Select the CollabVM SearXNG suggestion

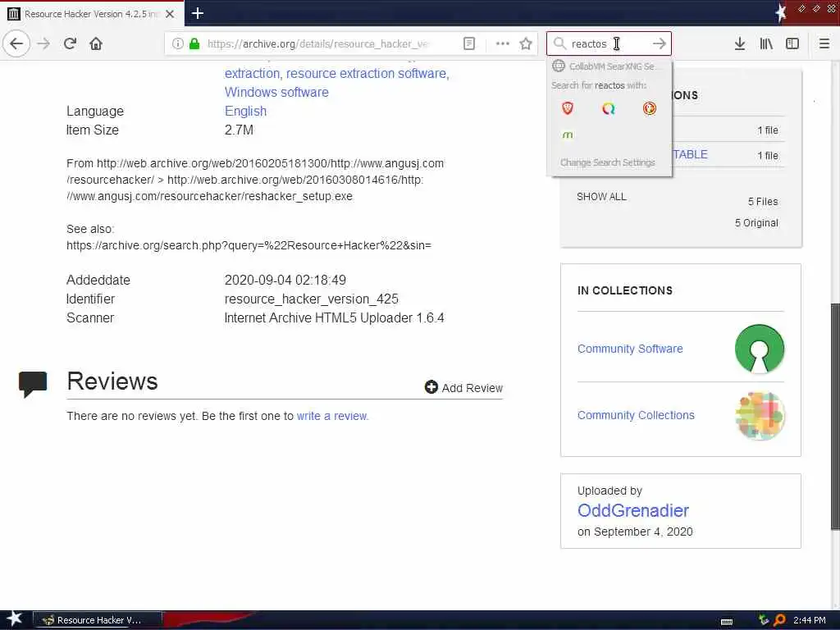click(x=609, y=66)
